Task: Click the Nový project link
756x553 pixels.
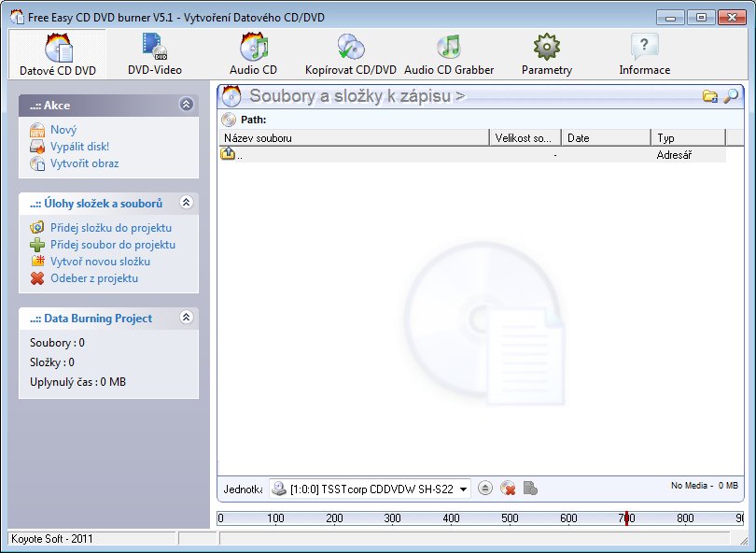Action: tap(63, 130)
